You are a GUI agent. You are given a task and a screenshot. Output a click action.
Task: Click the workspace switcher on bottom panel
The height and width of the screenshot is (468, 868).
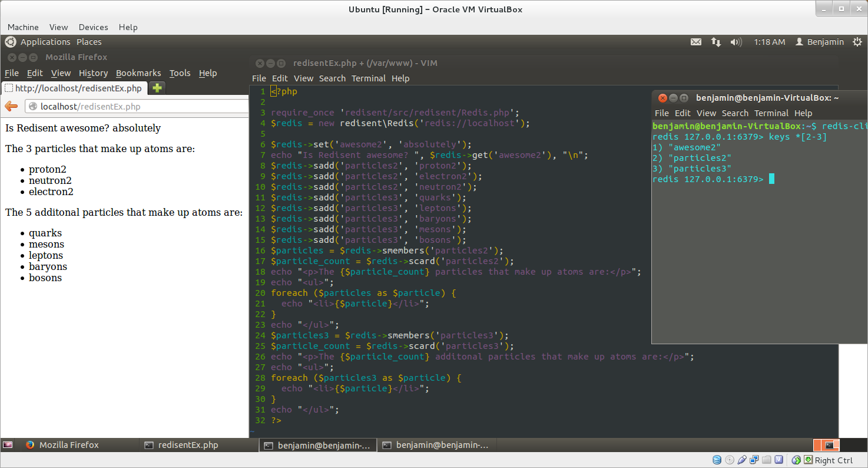[x=826, y=445]
